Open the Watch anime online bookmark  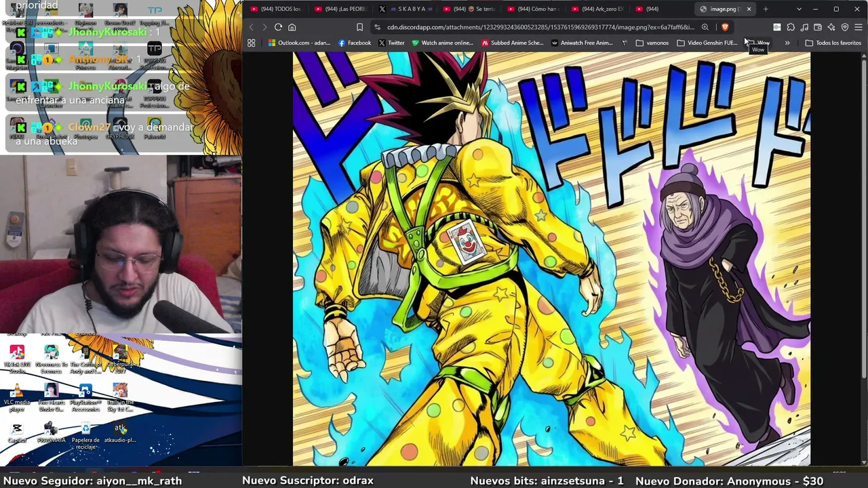pyautogui.click(x=442, y=43)
